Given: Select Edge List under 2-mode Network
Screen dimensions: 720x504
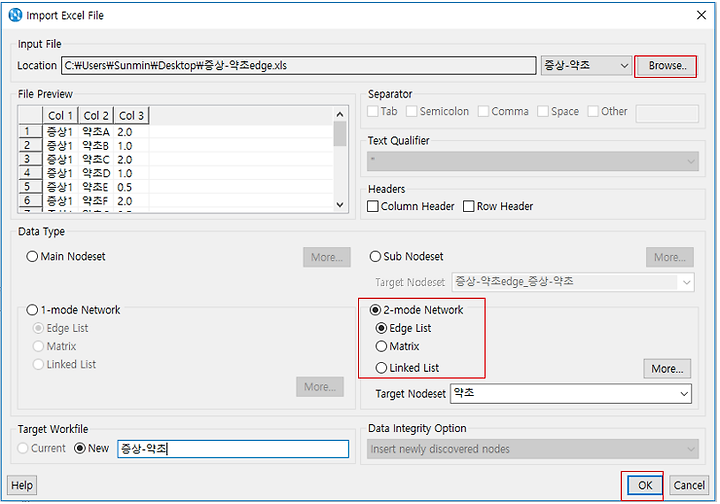Looking at the screenshot, I should pos(381,329).
